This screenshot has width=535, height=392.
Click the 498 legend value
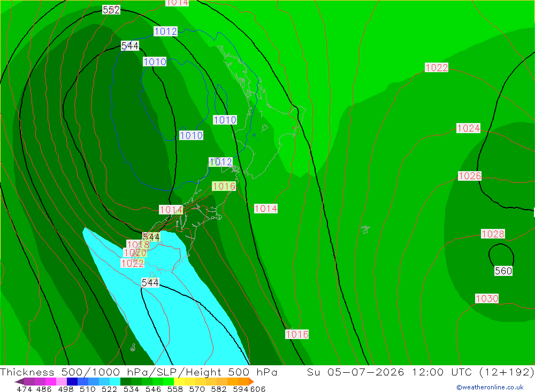(65, 389)
